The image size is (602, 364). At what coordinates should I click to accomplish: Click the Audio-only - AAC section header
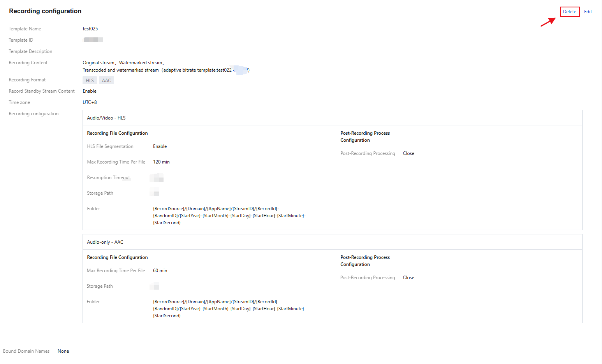tap(105, 242)
